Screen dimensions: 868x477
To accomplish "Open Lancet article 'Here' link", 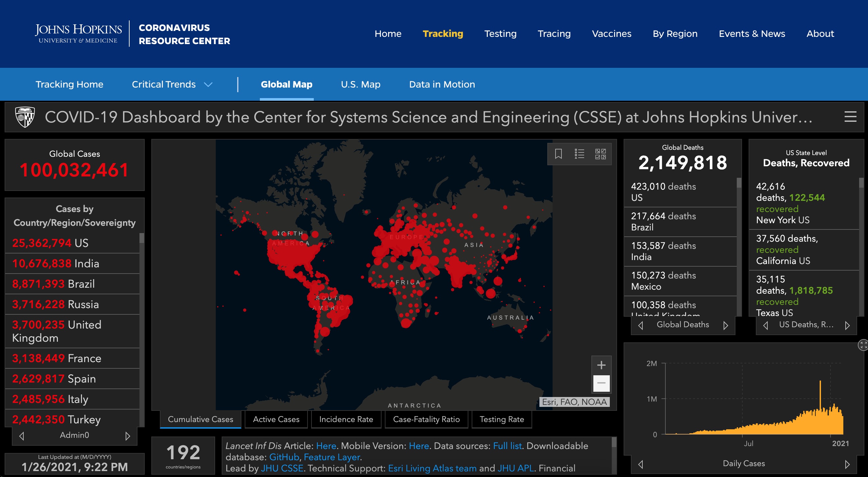I will click(326, 446).
